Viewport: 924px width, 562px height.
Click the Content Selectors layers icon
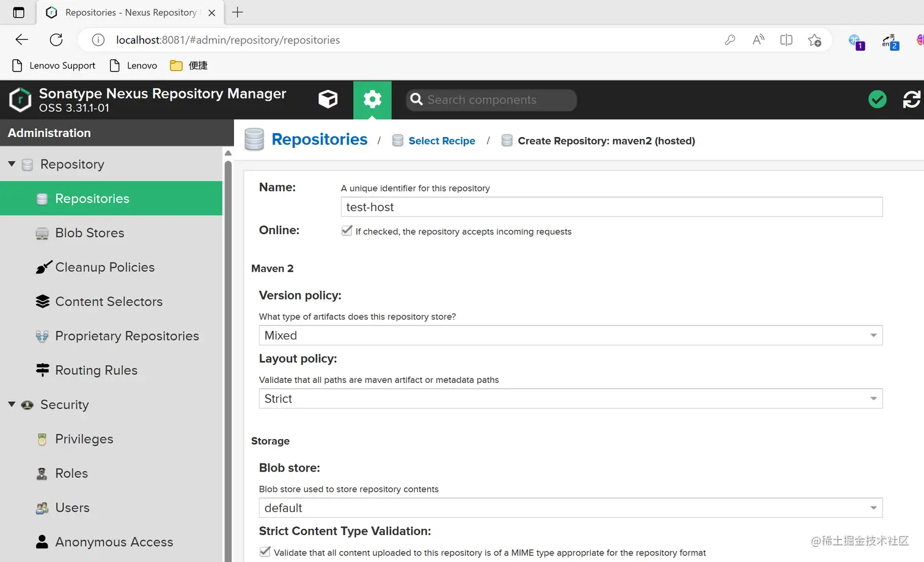(x=42, y=301)
